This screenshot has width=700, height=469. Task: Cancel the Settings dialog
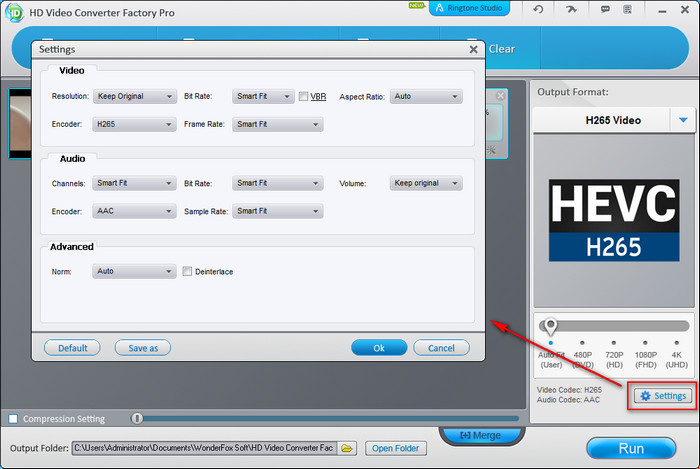[442, 348]
